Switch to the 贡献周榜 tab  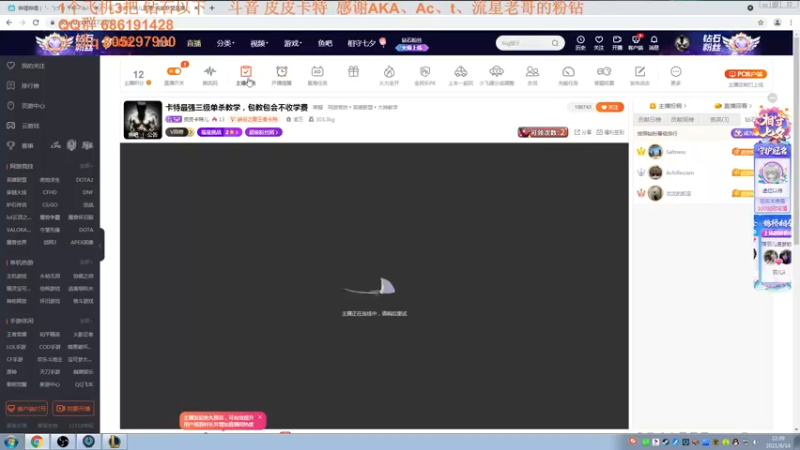pyautogui.click(x=682, y=119)
